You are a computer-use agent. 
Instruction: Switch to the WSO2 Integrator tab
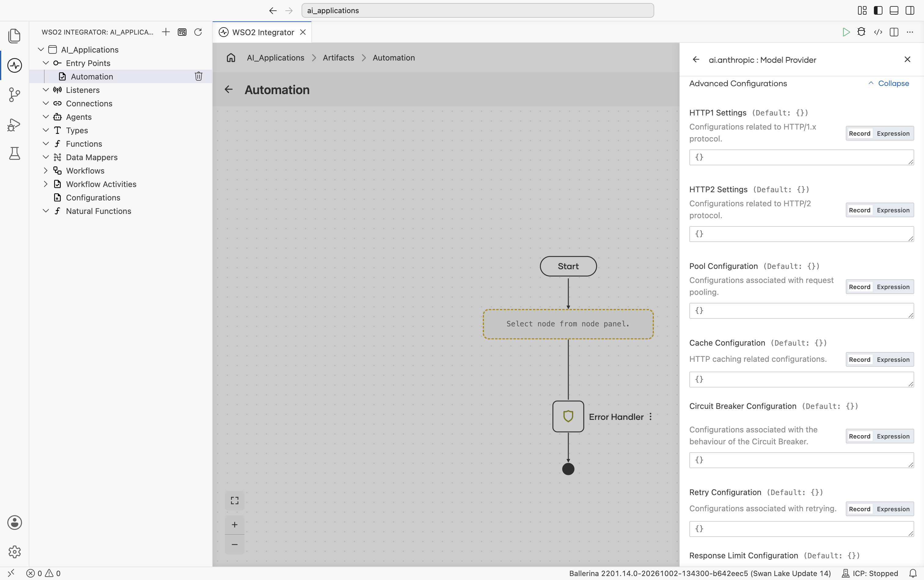[263, 32]
